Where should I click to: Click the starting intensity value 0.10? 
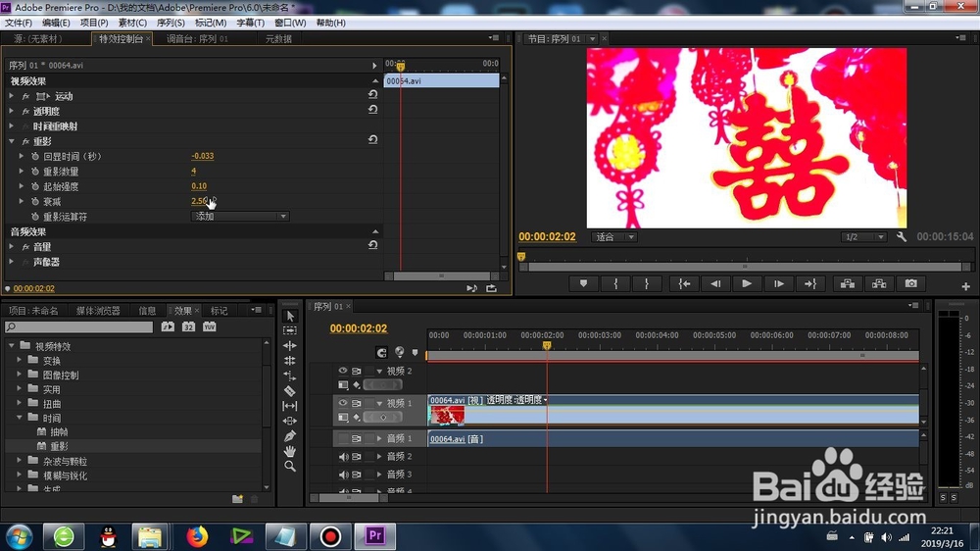tap(199, 185)
